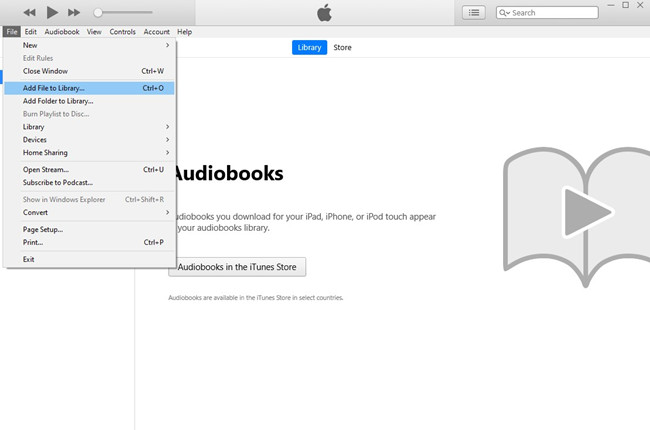Expand the Devices submenu
This screenshot has height=430, width=650.
pos(89,140)
